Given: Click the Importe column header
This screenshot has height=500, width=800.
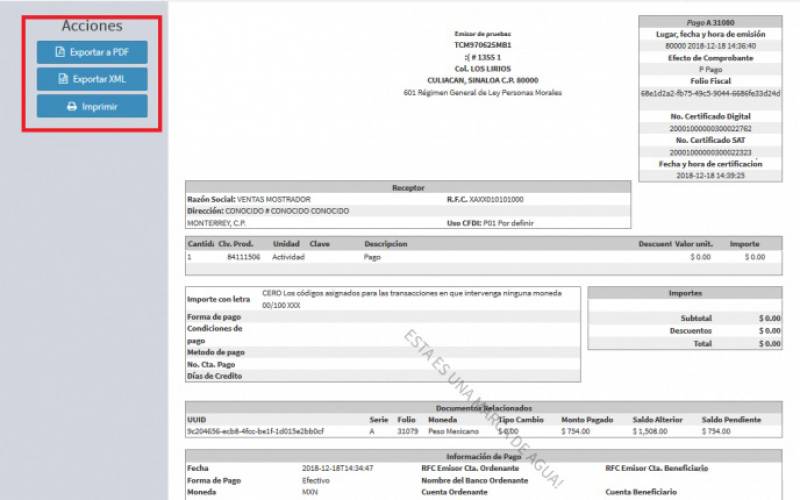Looking at the screenshot, I should (x=744, y=244).
